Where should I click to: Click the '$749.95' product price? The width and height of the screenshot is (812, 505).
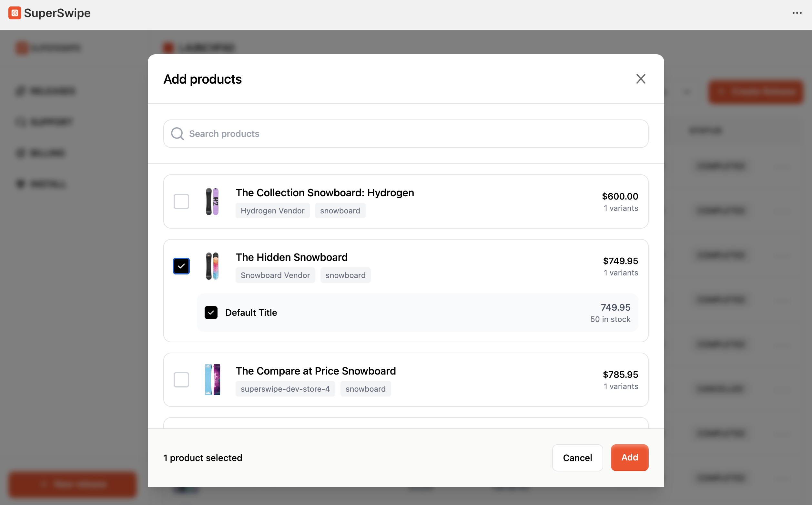tap(620, 261)
